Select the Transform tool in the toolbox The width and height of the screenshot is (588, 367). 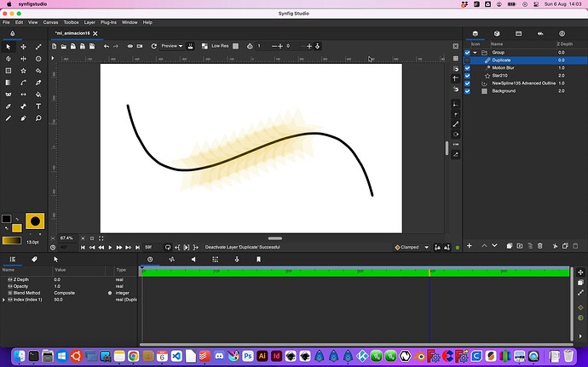[9, 47]
